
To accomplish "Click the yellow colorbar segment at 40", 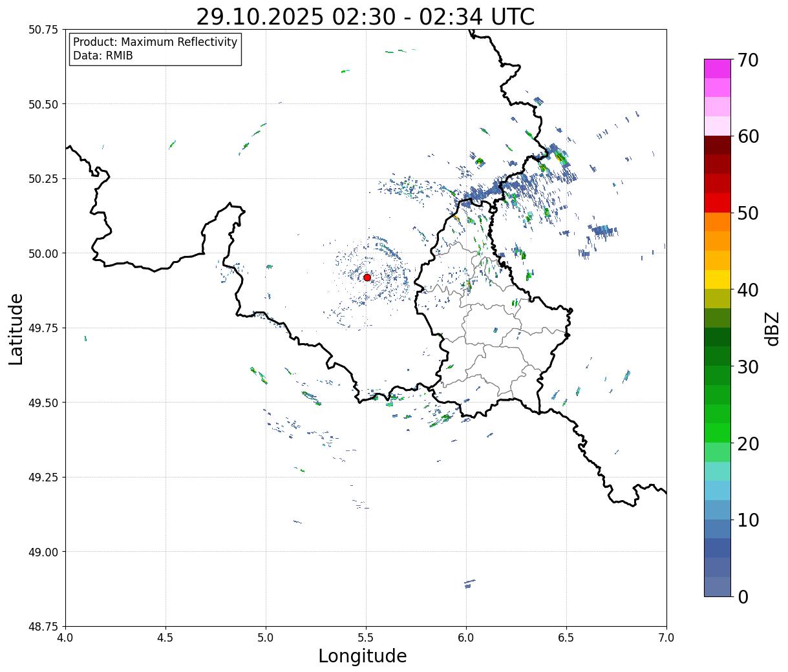I will (718, 280).
